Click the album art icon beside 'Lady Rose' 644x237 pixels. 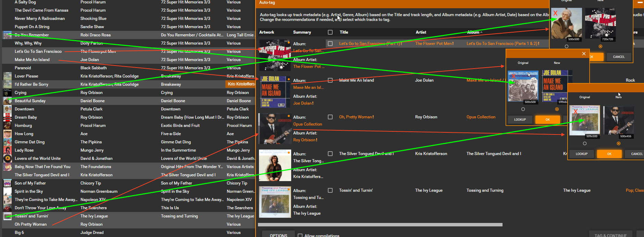coord(7,150)
